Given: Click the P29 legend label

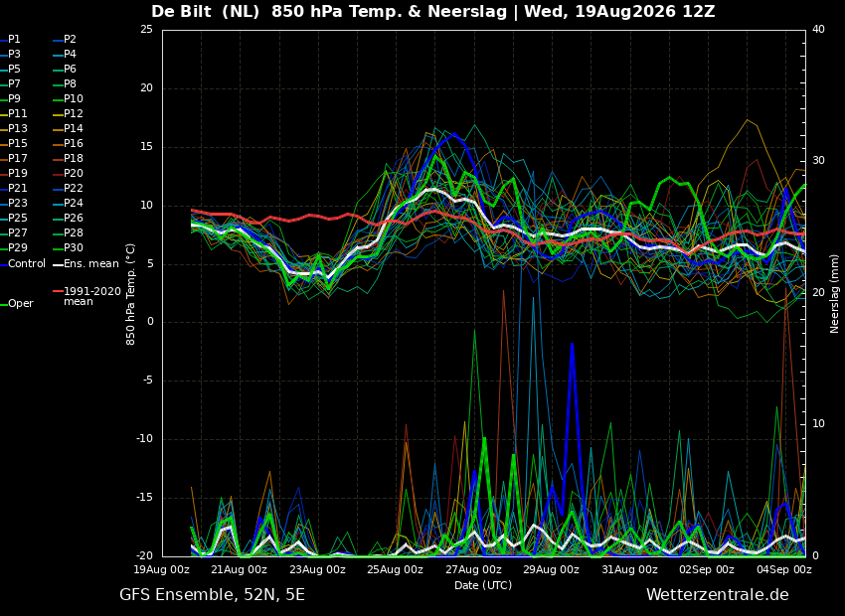Looking at the screenshot, I should (x=17, y=247).
